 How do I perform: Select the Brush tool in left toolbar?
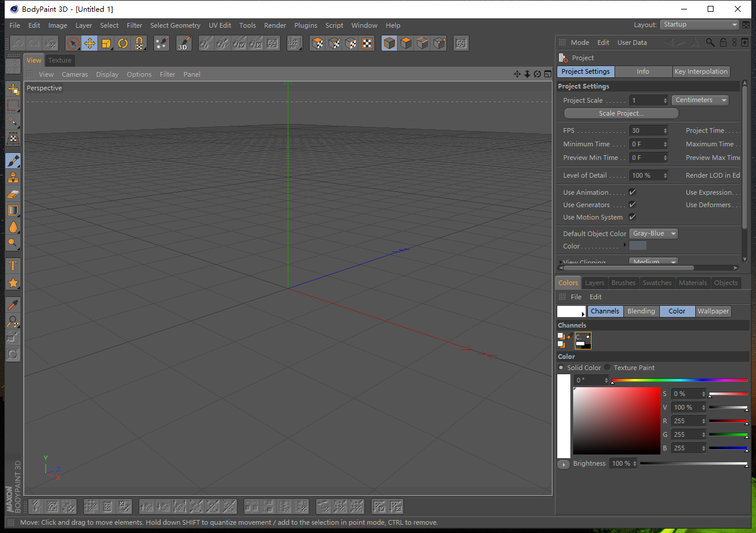pyautogui.click(x=13, y=161)
